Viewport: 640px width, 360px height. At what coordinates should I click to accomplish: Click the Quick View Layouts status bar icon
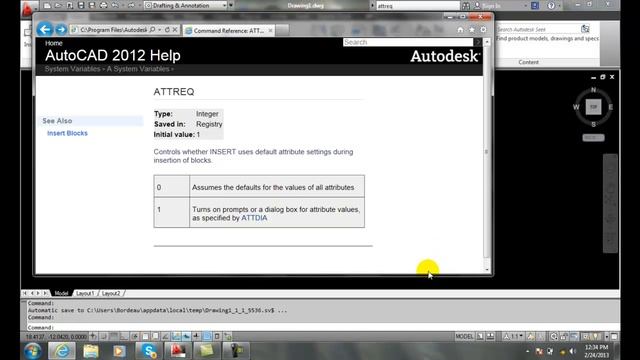[480, 336]
